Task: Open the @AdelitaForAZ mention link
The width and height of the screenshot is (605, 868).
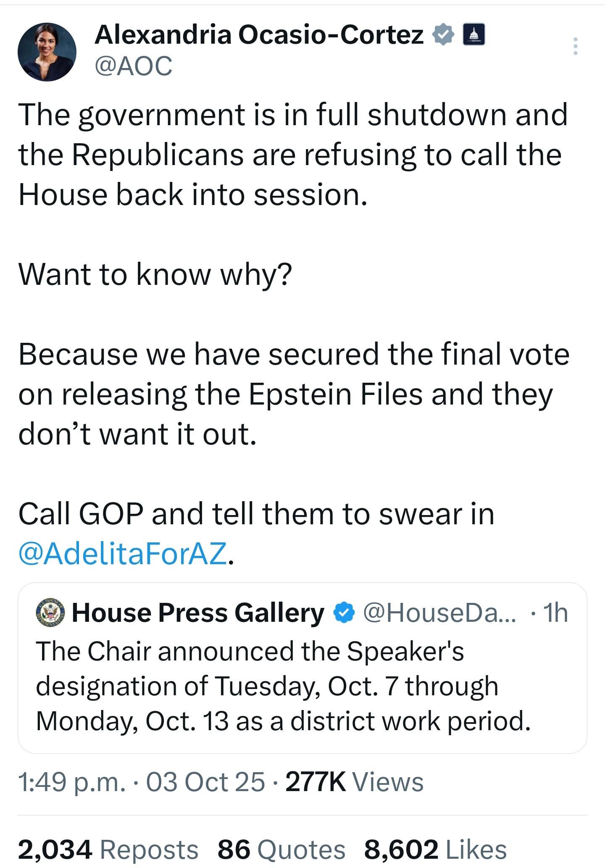Action: [122, 553]
